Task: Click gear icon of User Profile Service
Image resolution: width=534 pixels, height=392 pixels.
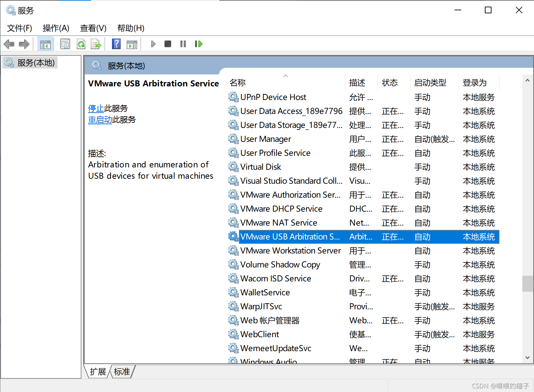Action: [233, 153]
